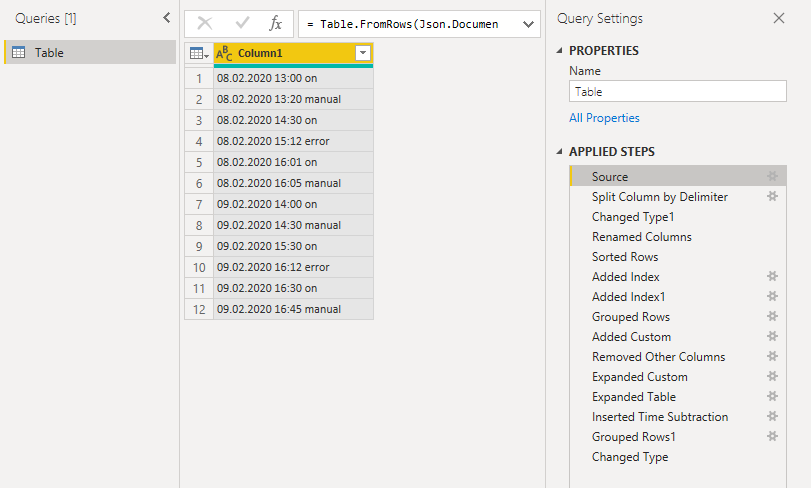Open gear icon for Added Index1 step
811x488 pixels.
(x=772, y=296)
